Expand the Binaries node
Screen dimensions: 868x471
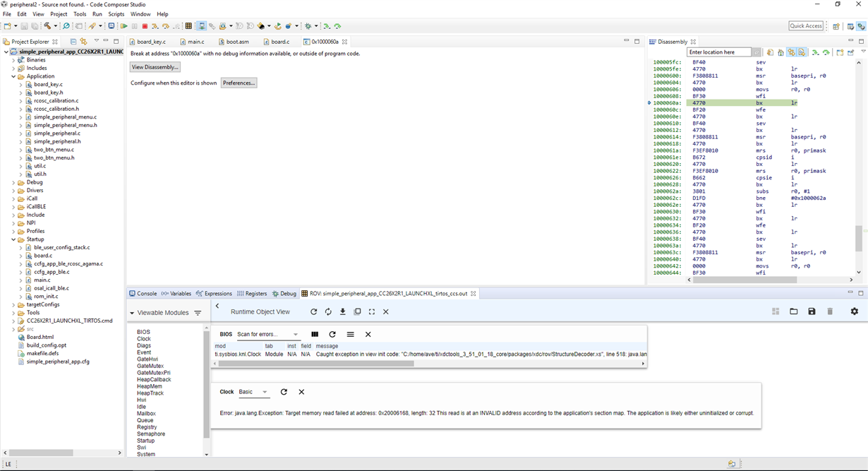click(13, 60)
